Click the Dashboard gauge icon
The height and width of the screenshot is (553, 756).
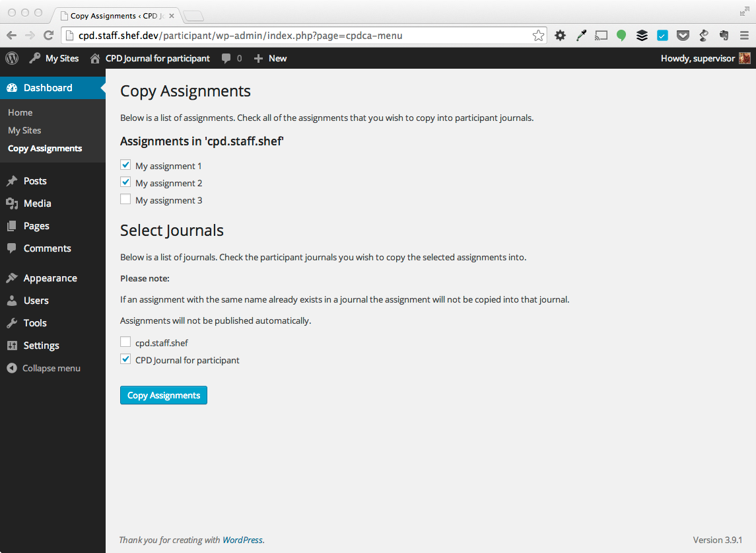click(x=12, y=88)
